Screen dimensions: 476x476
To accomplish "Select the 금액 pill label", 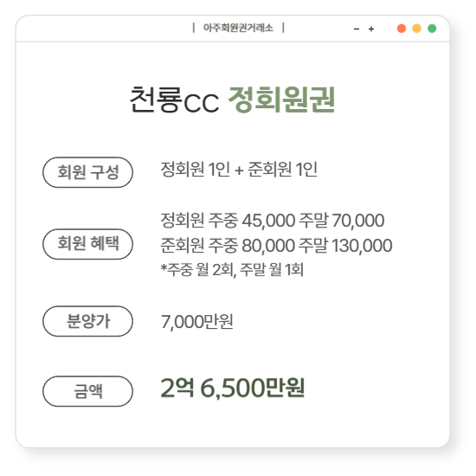I will click(87, 391).
